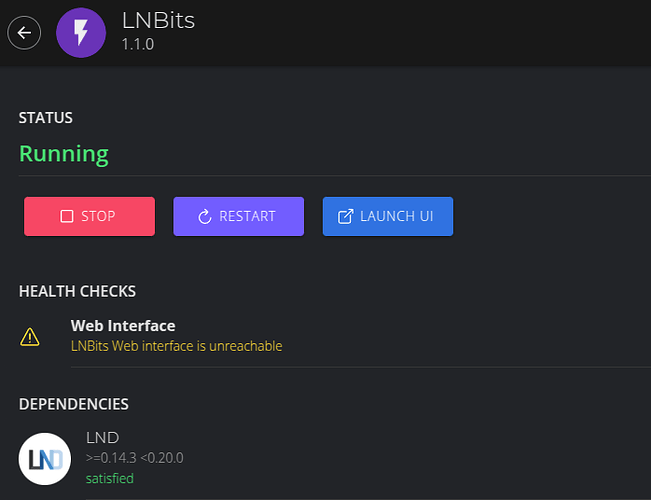Click the purple LNBits lightning logo

point(81,33)
